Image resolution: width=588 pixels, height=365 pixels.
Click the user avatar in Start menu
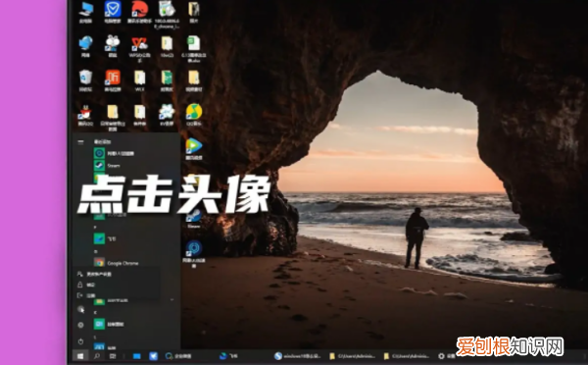point(80,309)
